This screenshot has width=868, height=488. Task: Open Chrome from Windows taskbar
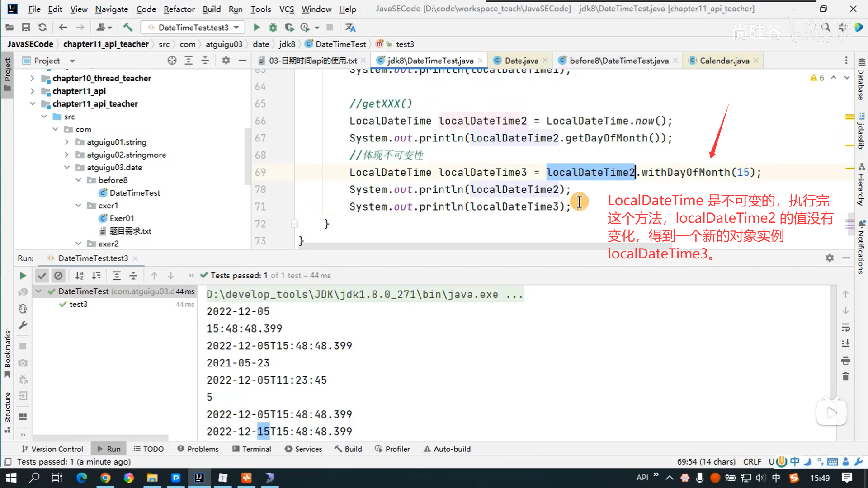click(105, 478)
